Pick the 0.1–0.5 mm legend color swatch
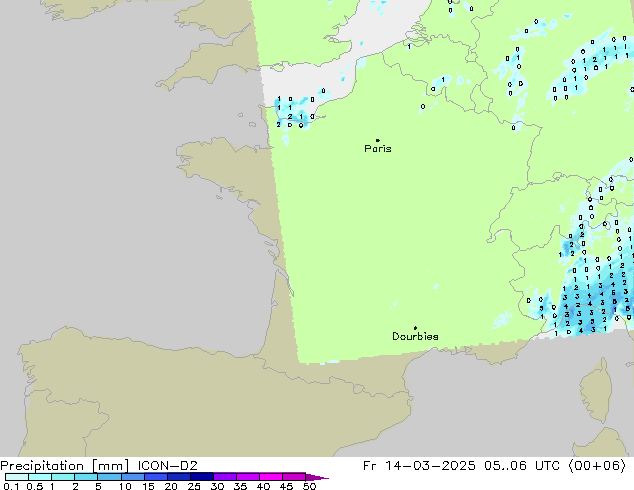The height and width of the screenshot is (490, 634). tap(17, 477)
